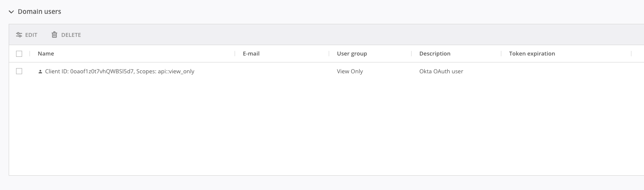The image size is (644, 190).
Task: Open the Client ID 0oaof1z0t7vhQWBSl5d7 user entry
Action: [x=120, y=72]
